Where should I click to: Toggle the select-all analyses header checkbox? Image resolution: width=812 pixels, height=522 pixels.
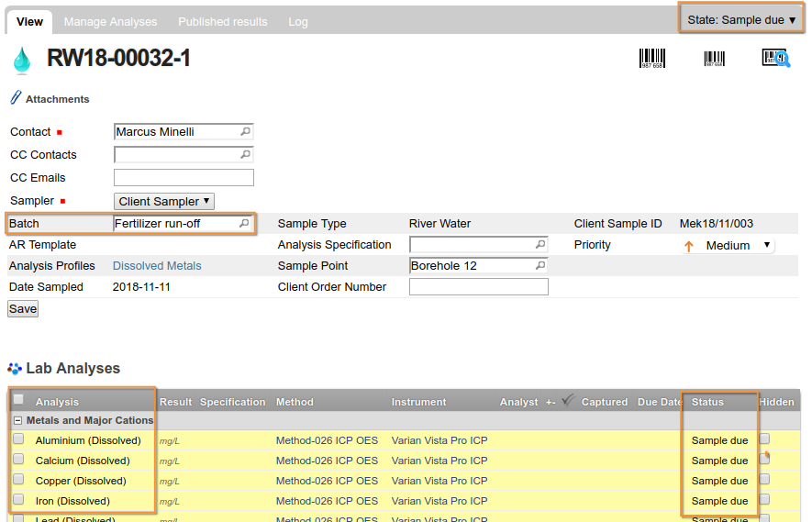pos(18,399)
